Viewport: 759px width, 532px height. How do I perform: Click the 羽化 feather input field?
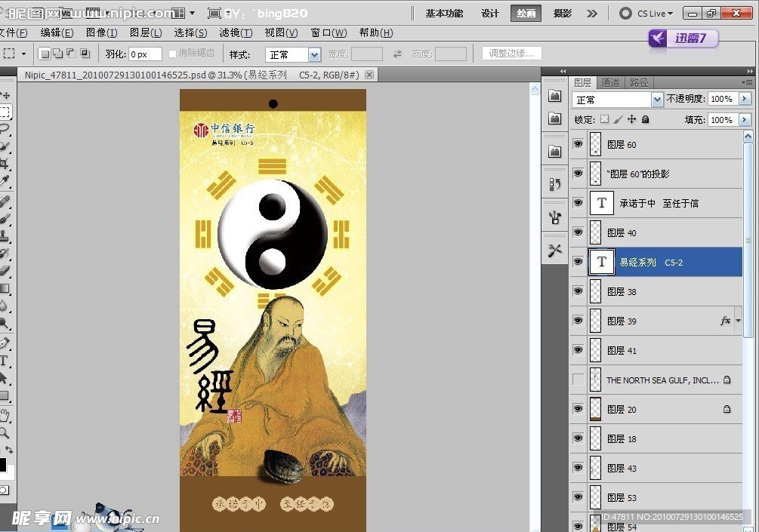tap(145, 54)
